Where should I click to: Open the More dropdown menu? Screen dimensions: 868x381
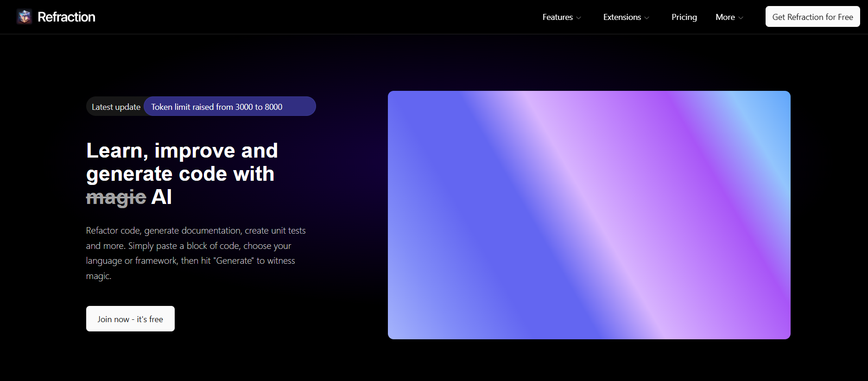click(x=729, y=17)
